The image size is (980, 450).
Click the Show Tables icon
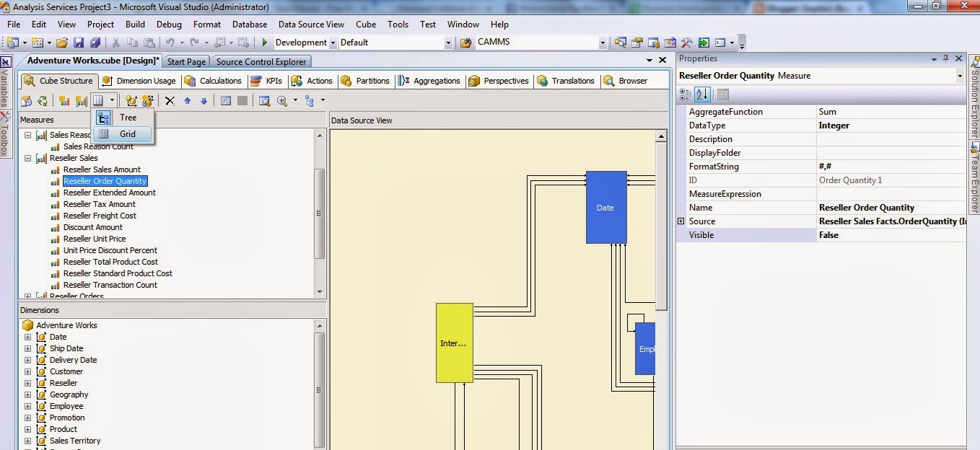coord(226,101)
